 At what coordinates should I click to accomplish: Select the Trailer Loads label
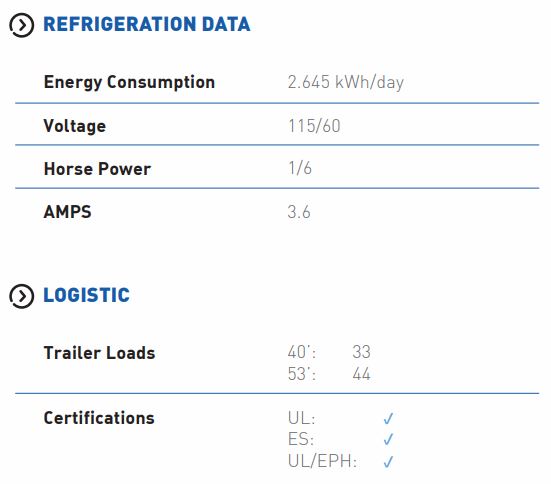(x=99, y=353)
